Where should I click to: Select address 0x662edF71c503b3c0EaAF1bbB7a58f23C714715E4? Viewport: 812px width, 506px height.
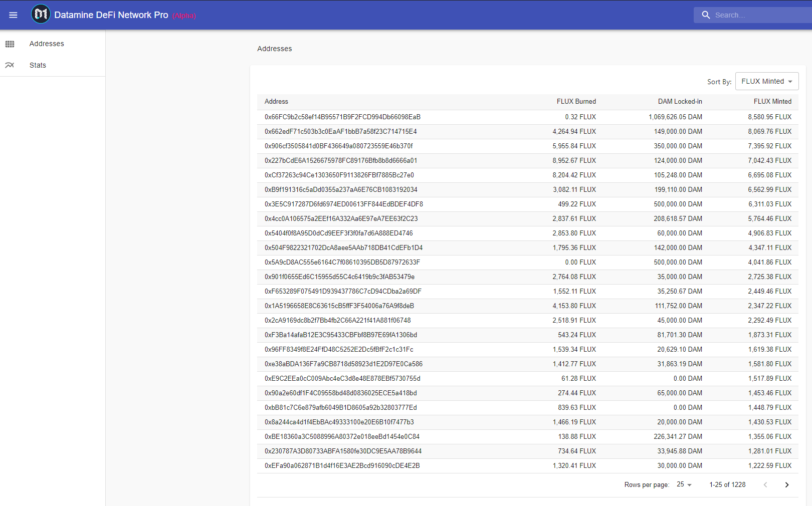(x=341, y=132)
